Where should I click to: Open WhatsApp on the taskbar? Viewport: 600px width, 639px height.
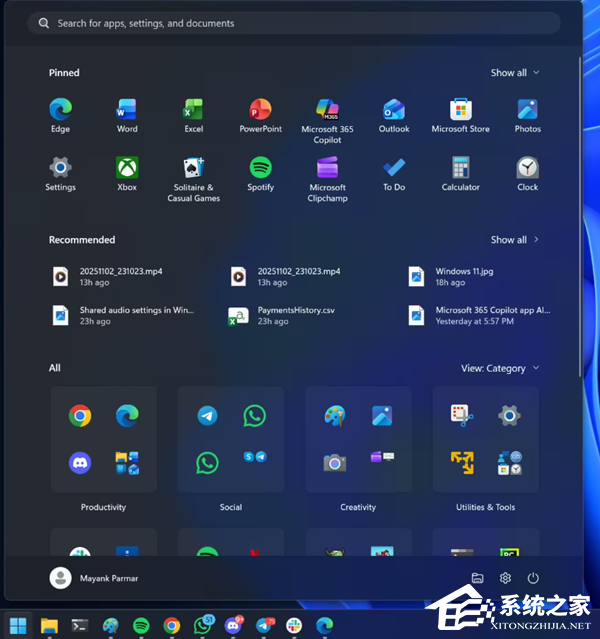click(203, 625)
